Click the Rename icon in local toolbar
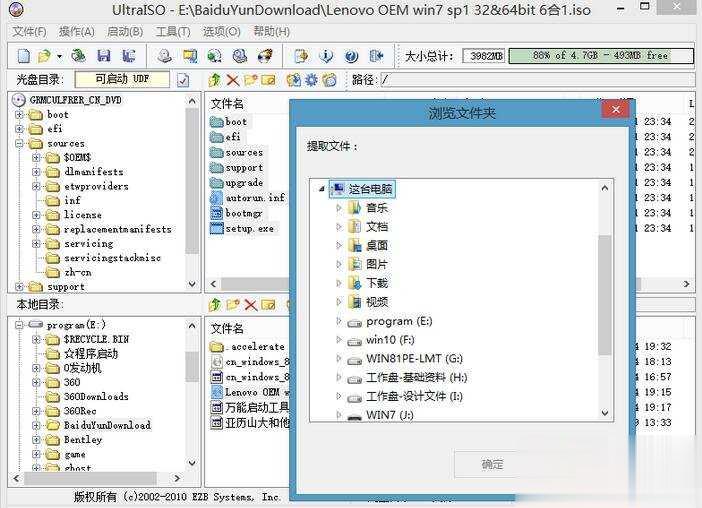 (x=269, y=305)
